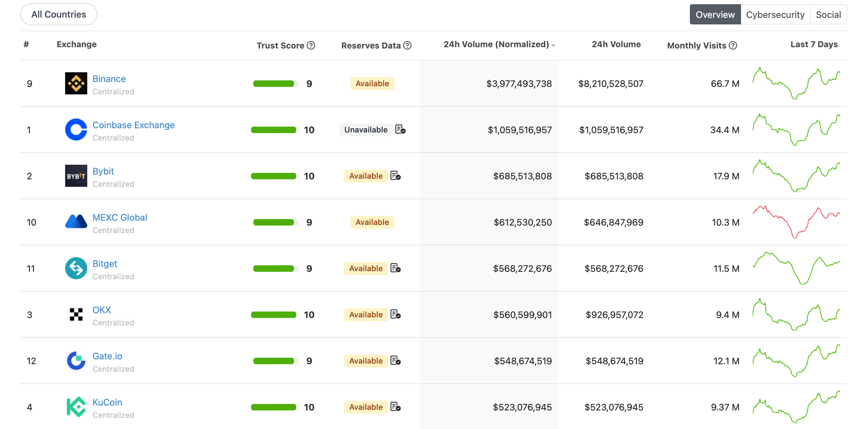Sort by Trust Score column header
This screenshot has width=868, height=429.
point(280,46)
